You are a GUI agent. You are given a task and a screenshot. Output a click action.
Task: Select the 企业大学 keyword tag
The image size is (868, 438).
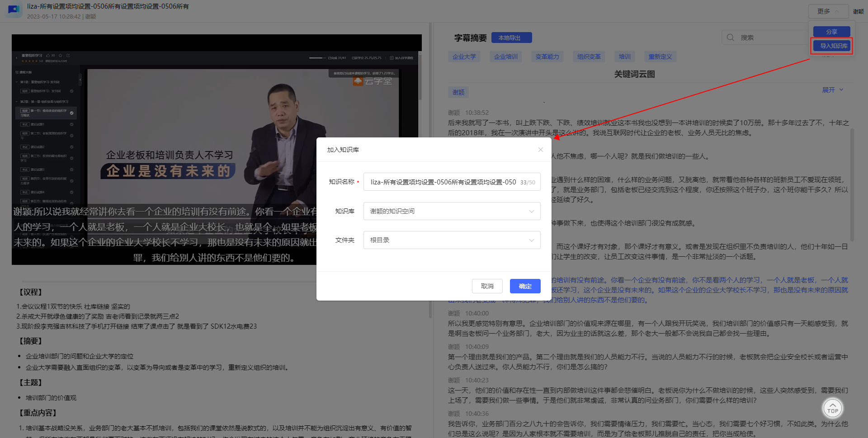point(464,57)
